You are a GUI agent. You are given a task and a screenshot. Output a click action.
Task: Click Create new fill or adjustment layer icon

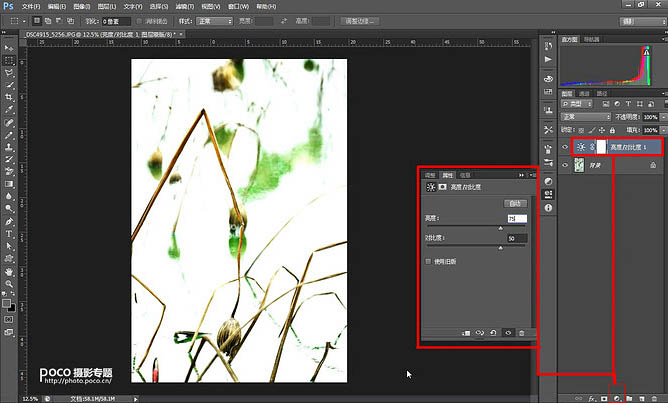616,399
